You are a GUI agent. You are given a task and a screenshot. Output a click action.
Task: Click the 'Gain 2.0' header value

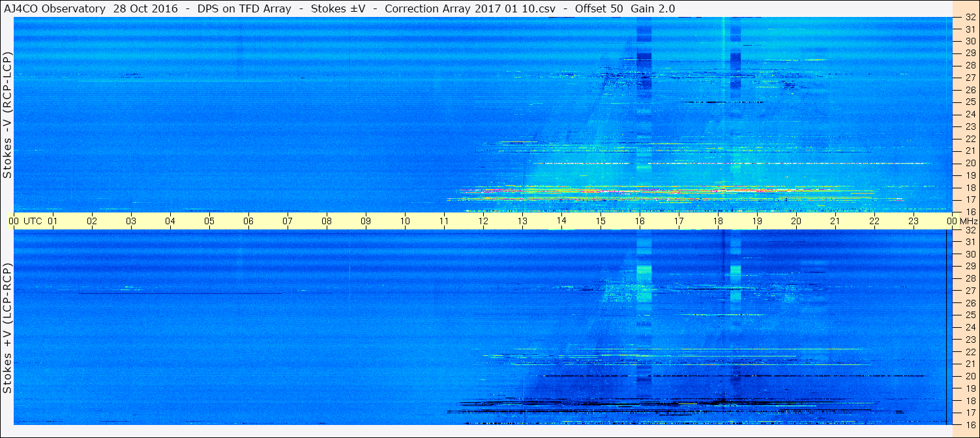point(653,8)
